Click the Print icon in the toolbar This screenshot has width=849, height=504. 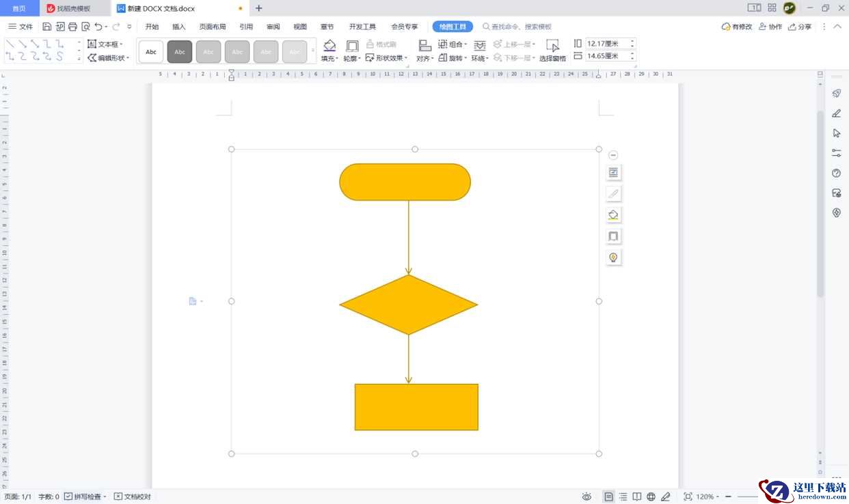pos(72,27)
